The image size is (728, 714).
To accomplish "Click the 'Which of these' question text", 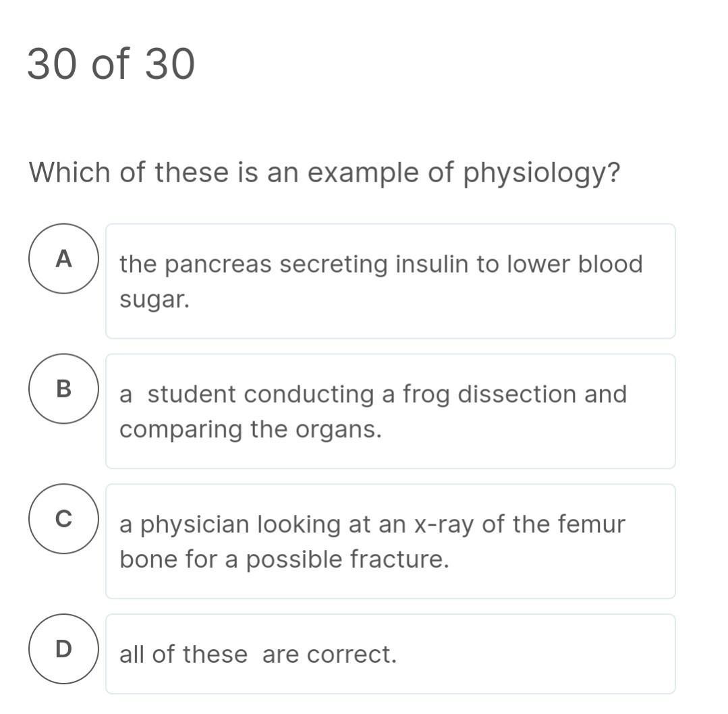I will [324, 173].
